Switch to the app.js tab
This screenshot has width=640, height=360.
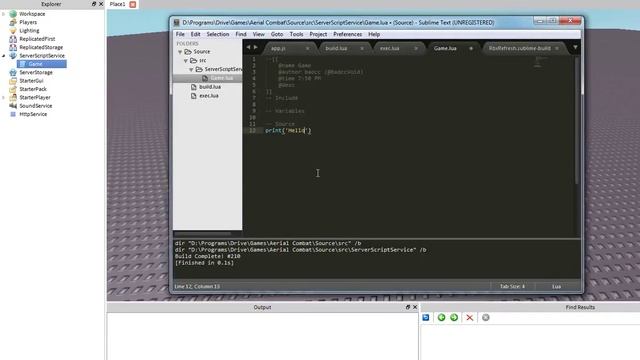(x=278, y=49)
